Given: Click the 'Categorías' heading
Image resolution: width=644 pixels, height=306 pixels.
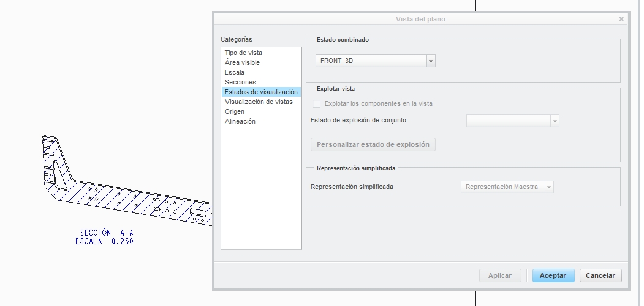Looking at the screenshot, I should [x=236, y=39].
